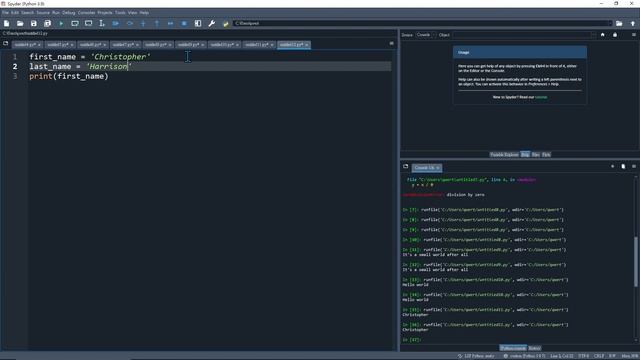Screen dimensions: 640x360
Task: Run selection or current line
Action: click(102, 24)
